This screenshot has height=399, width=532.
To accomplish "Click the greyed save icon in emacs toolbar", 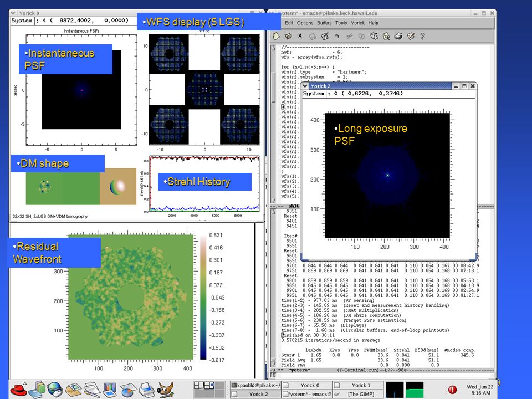I will pyautogui.click(x=313, y=36).
